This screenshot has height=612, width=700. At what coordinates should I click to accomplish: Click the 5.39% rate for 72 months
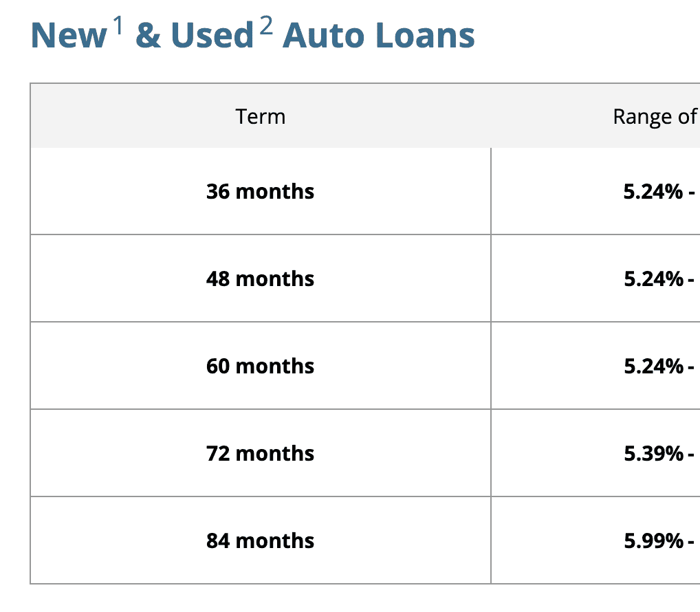[x=653, y=453]
